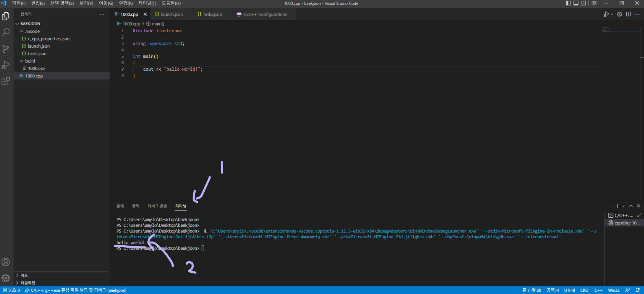
Task: Open Customize Layout icon
Action: tap(594, 3)
